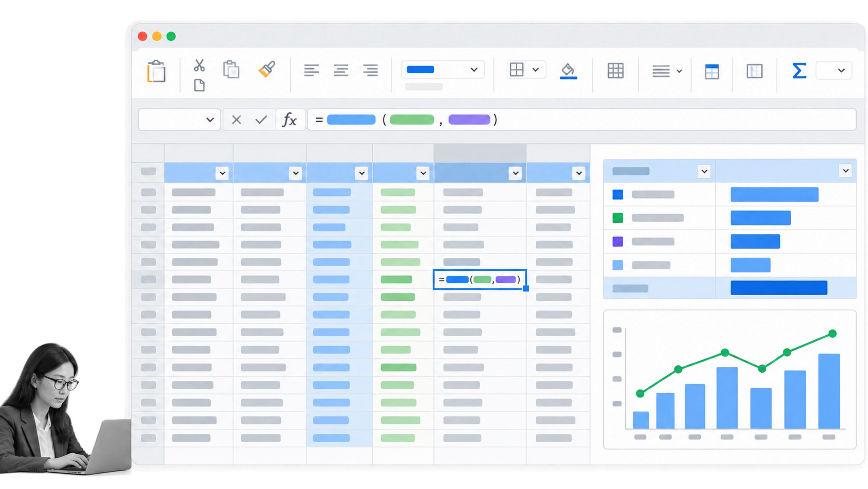
Task: Click the green legend swatch in the summary panel
Action: tap(618, 218)
